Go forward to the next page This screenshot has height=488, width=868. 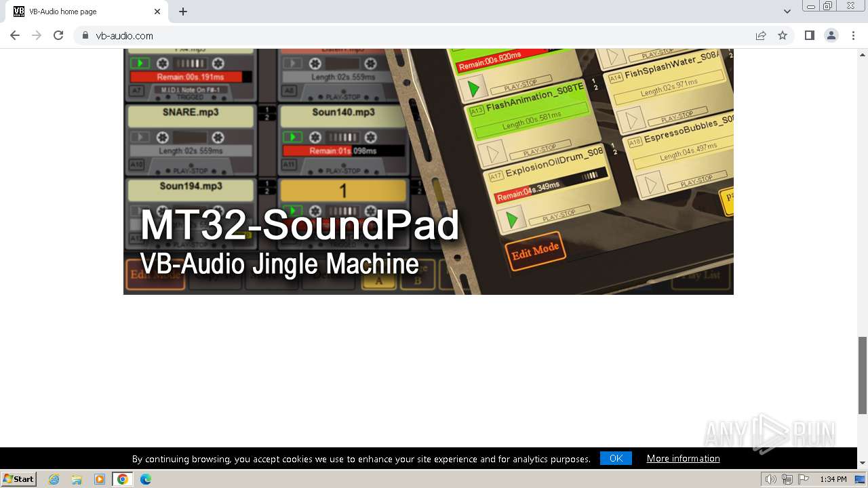tap(37, 35)
